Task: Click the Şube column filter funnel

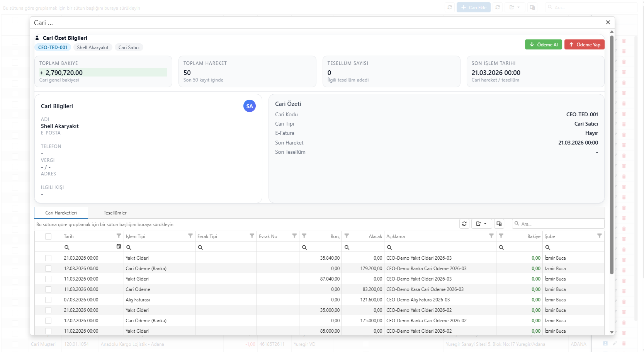Action: [x=599, y=236]
